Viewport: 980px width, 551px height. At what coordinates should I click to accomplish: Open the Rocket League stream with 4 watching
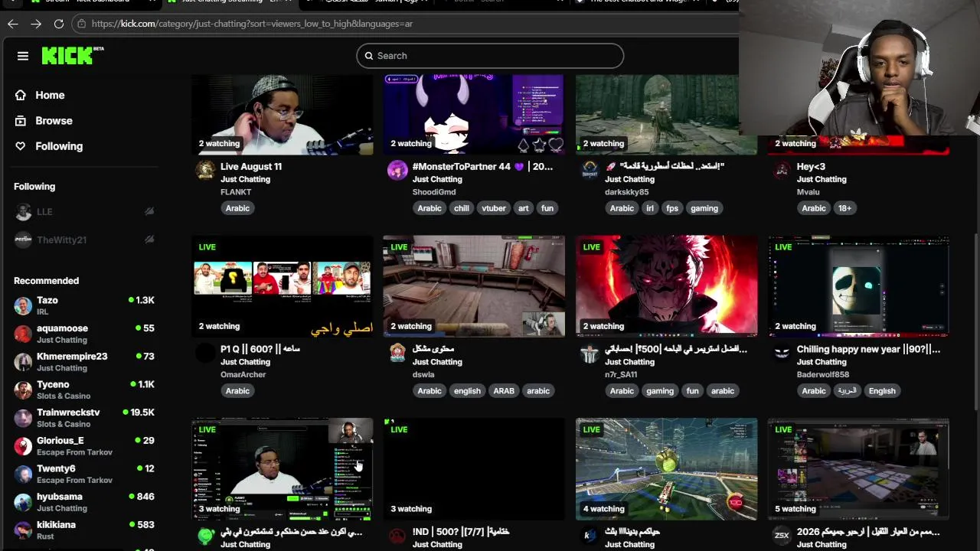pos(666,469)
